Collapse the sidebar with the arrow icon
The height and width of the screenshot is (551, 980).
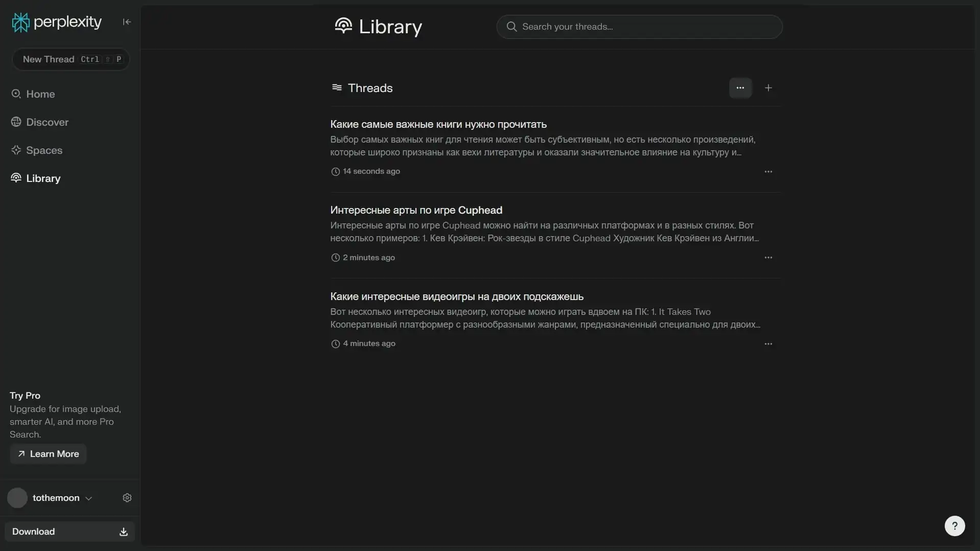click(x=127, y=22)
